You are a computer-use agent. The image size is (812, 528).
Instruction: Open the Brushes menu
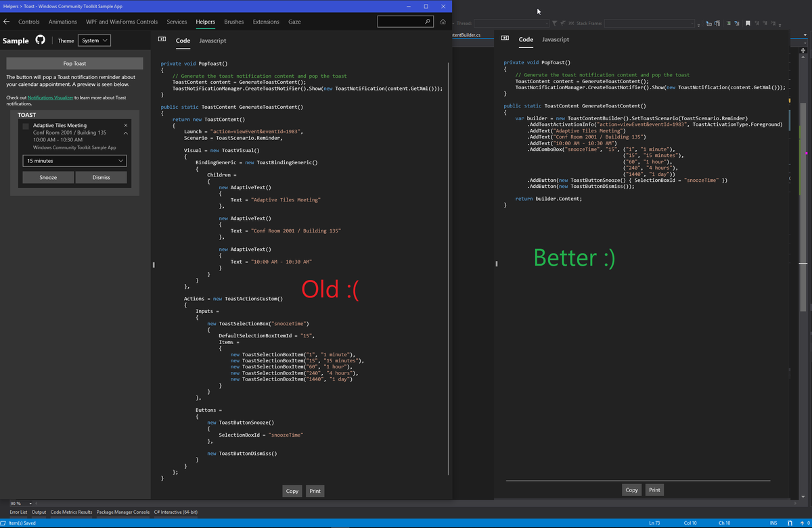click(x=234, y=22)
